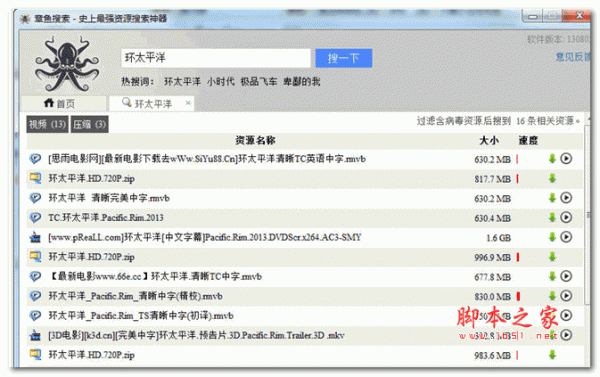Click the zip icon of the 983.6 MB file

click(x=35, y=355)
